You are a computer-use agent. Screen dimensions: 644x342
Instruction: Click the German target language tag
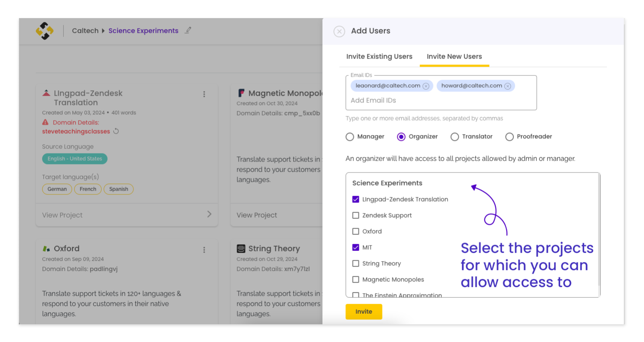57,189
